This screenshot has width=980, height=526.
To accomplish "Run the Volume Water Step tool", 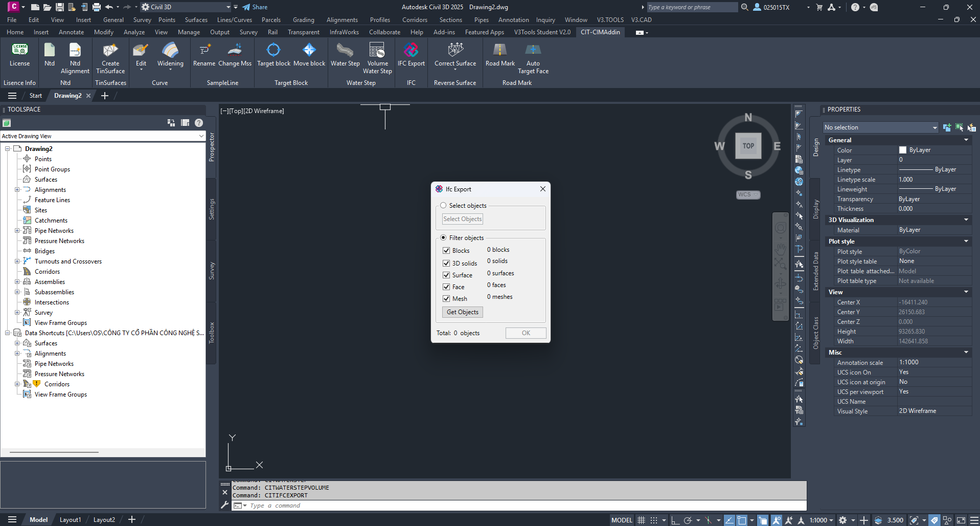I will point(377,58).
